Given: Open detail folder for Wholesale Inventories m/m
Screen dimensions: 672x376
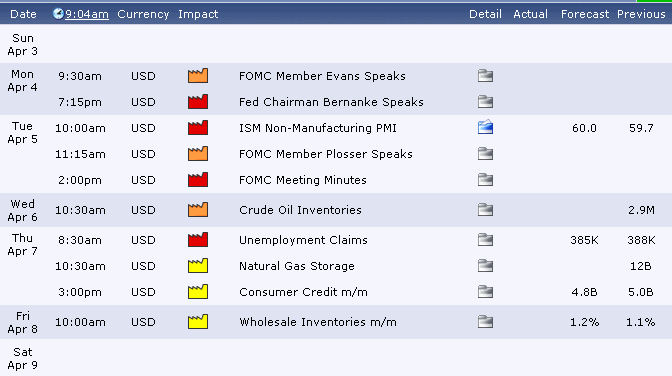Looking at the screenshot, I should pyautogui.click(x=485, y=322).
